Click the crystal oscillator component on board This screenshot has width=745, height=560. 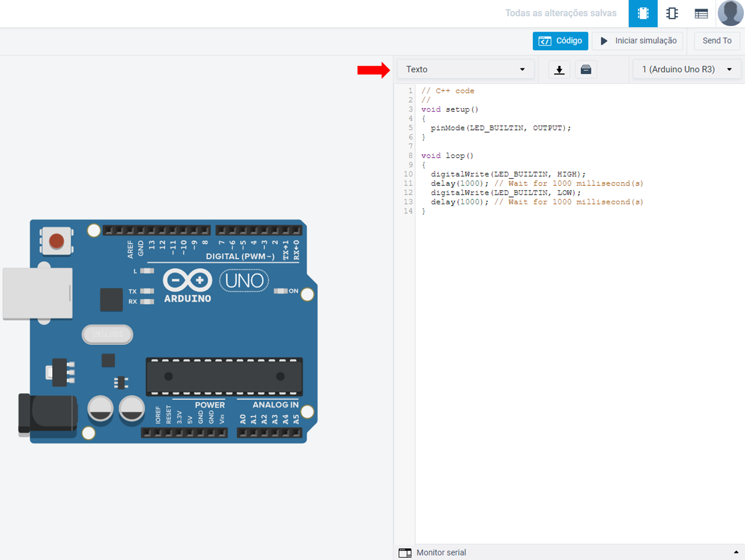tap(108, 334)
